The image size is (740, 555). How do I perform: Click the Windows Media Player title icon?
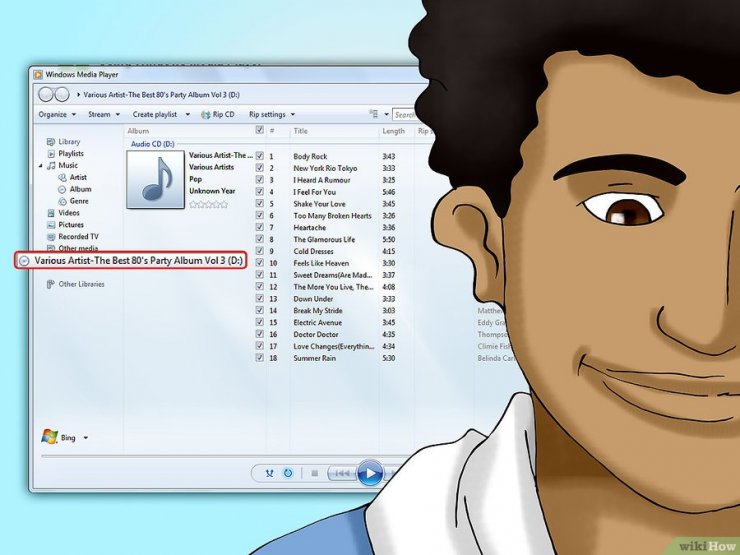pyautogui.click(x=38, y=75)
